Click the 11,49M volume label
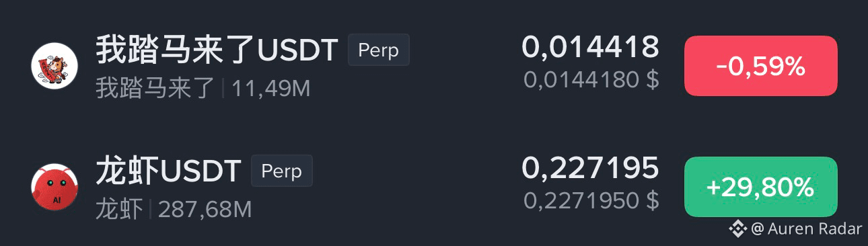The height and width of the screenshot is (246, 868). (x=271, y=88)
